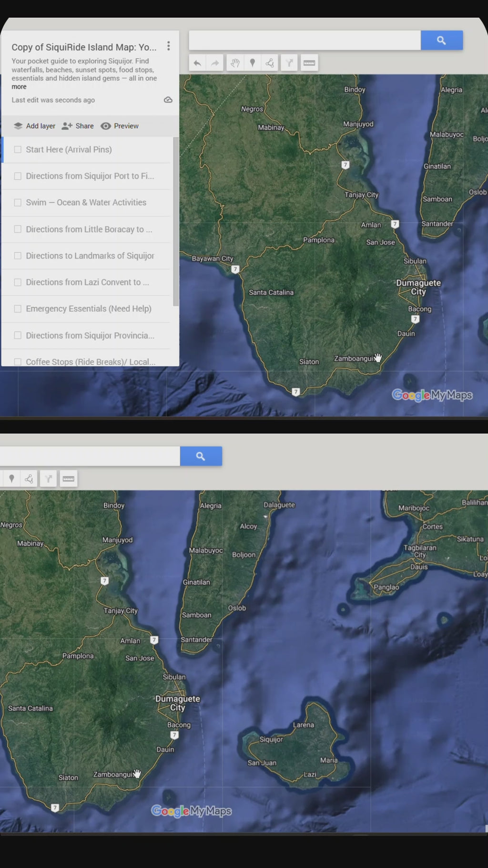The width and height of the screenshot is (488, 868).
Task: Choose Draw a line tool in bottom toolbar
Action: pyautogui.click(x=29, y=479)
